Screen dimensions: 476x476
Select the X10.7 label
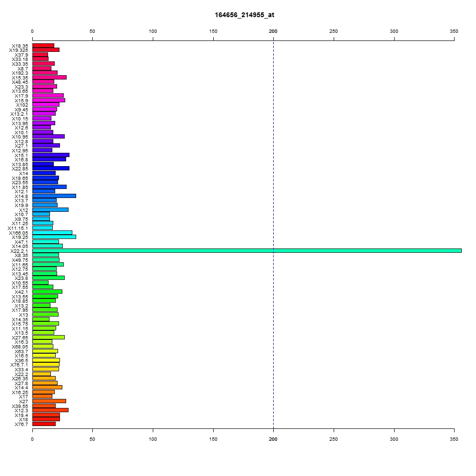click(x=21, y=214)
